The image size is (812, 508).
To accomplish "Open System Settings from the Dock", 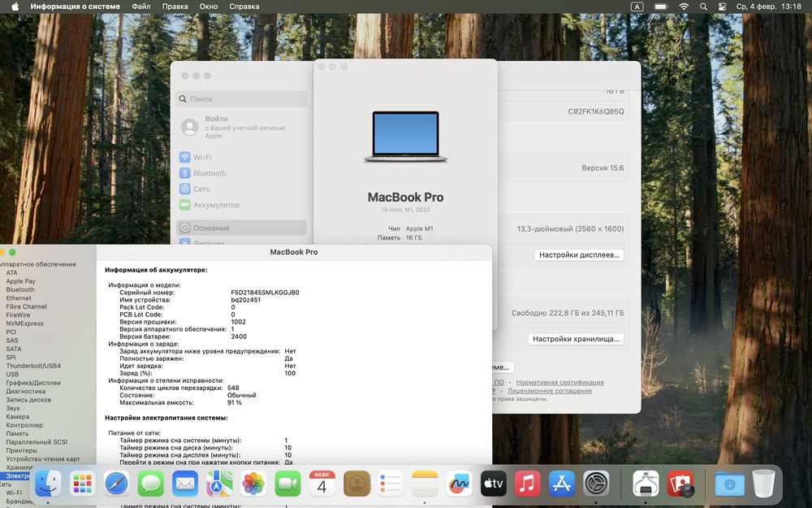I will click(x=596, y=484).
